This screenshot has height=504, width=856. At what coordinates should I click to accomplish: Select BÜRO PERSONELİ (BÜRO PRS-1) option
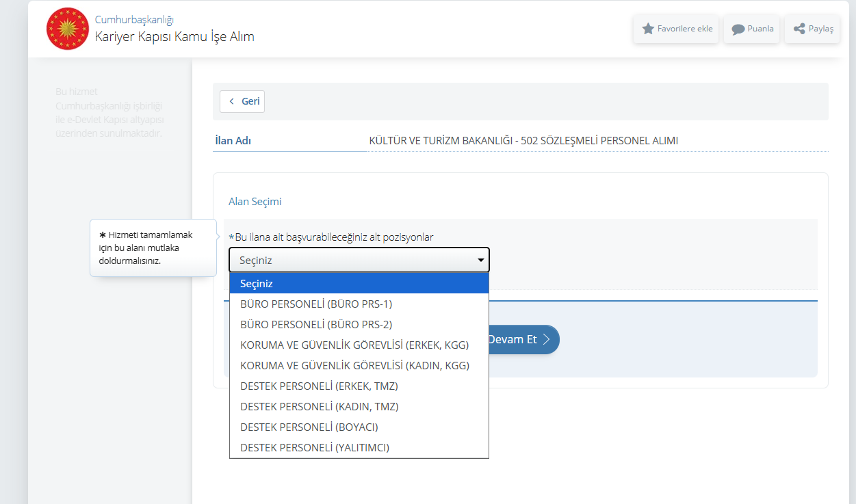[x=359, y=304]
